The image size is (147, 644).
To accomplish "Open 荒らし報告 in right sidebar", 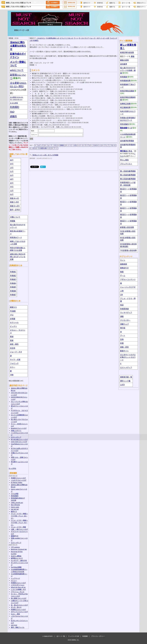I will pos(124,160).
